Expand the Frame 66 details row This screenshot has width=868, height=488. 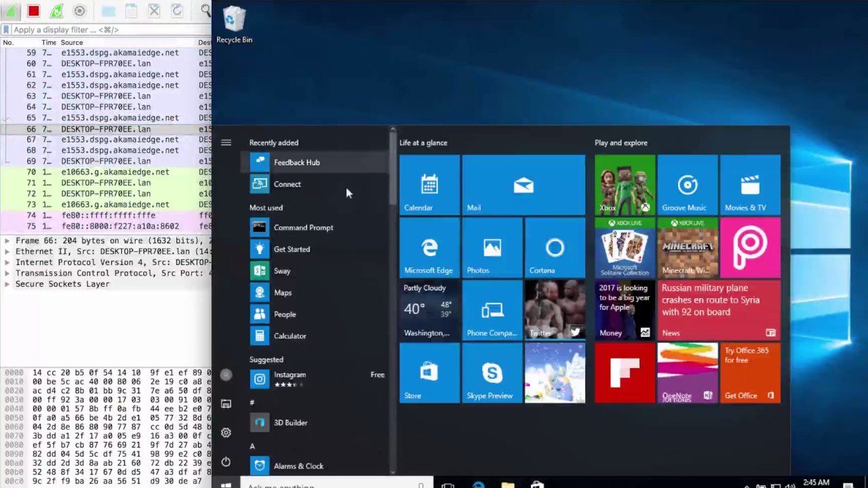[x=7, y=241]
